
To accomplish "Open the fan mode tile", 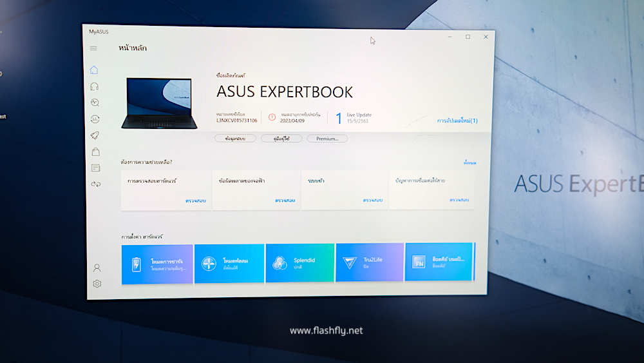I will [229, 263].
